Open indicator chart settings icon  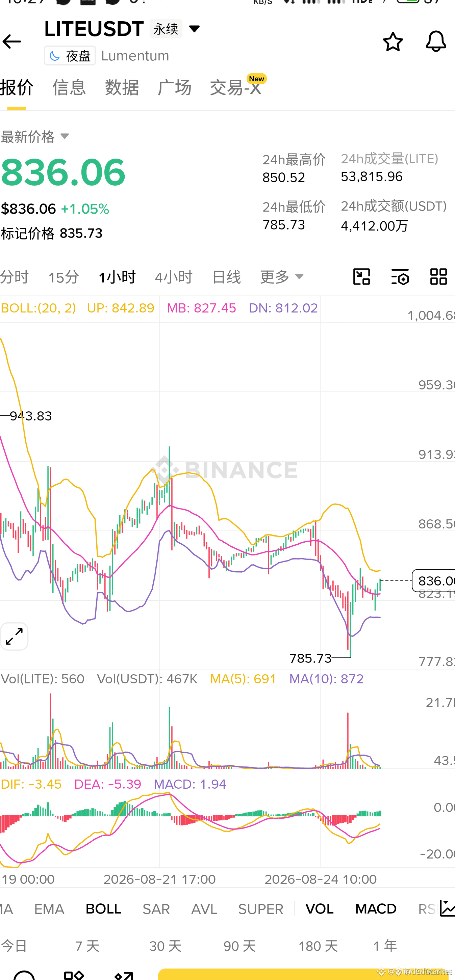(447, 908)
